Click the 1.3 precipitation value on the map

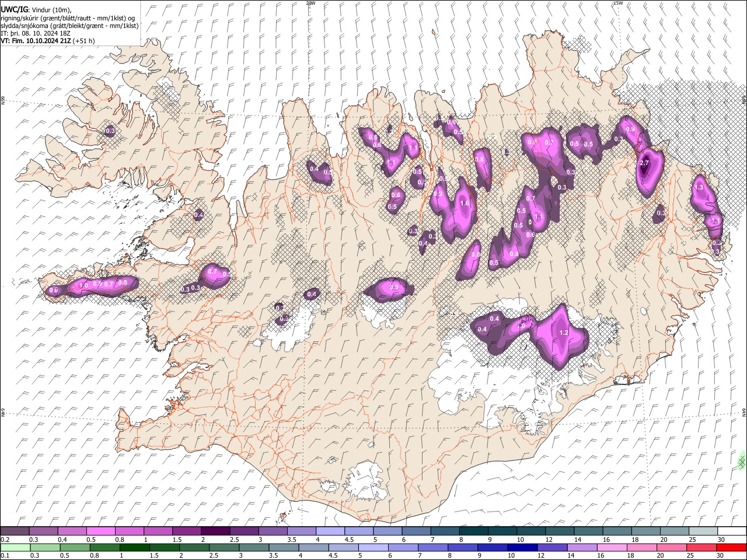[x=699, y=187]
